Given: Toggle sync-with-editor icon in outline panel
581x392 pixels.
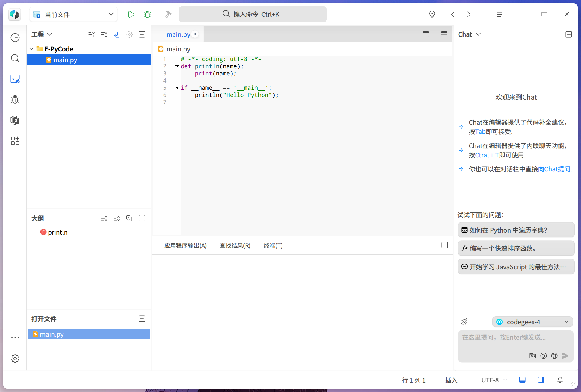Looking at the screenshot, I should pyautogui.click(x=129, y=218).
